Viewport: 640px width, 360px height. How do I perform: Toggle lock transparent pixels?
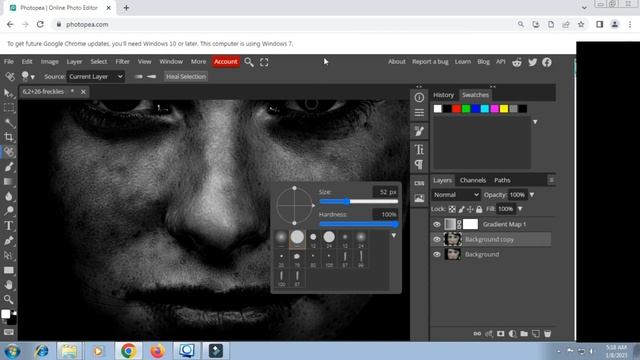click(x=452, y=209)
